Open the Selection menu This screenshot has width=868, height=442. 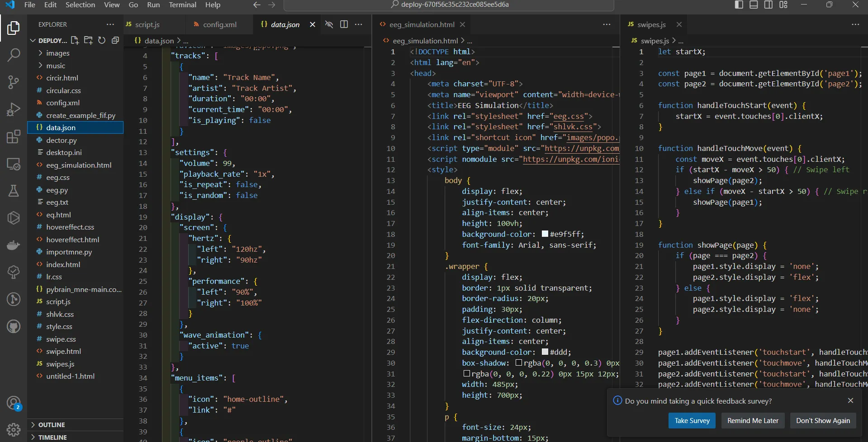click(x=80, y=5)
